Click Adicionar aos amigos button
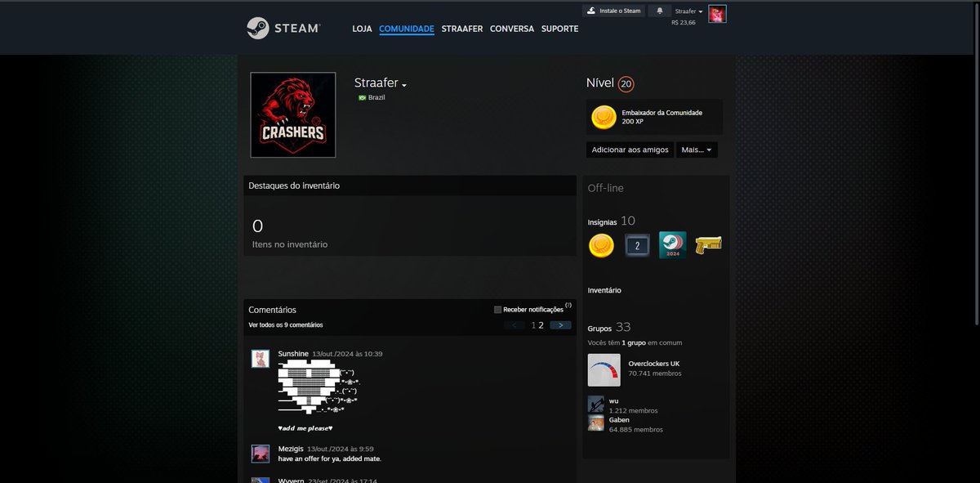This screenshot has height=483, width=980. (x=630, y=150)
